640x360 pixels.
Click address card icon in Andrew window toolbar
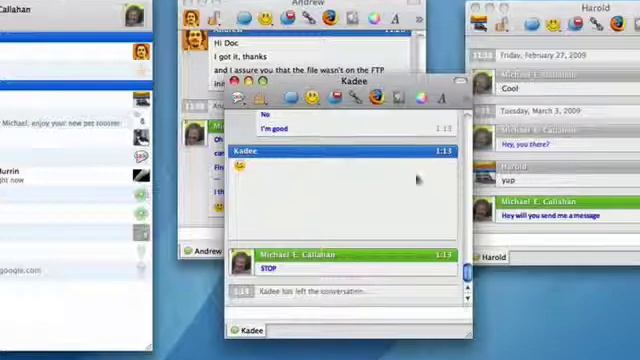pos(352,18)
